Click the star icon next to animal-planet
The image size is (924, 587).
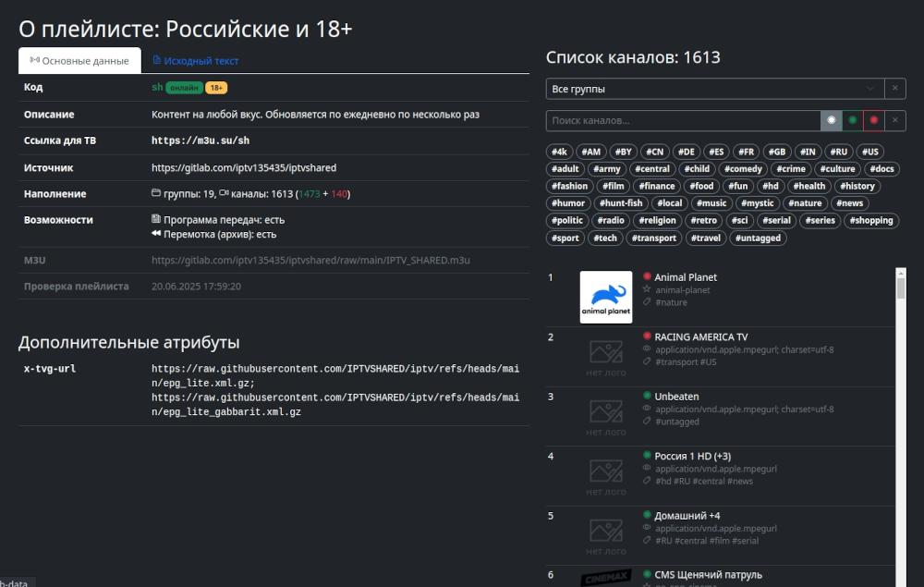pyautogui.click(x=647, y=287)
